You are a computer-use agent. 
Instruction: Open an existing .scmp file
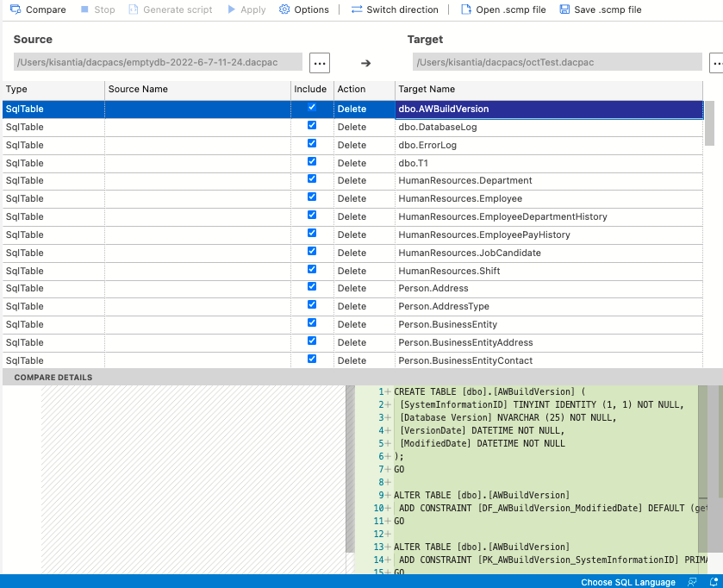503,9
